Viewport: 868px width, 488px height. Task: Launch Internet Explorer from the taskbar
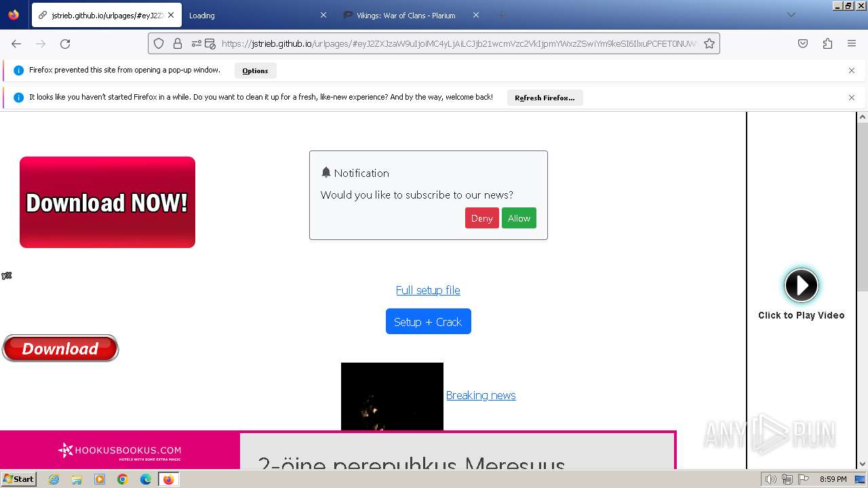54,479
